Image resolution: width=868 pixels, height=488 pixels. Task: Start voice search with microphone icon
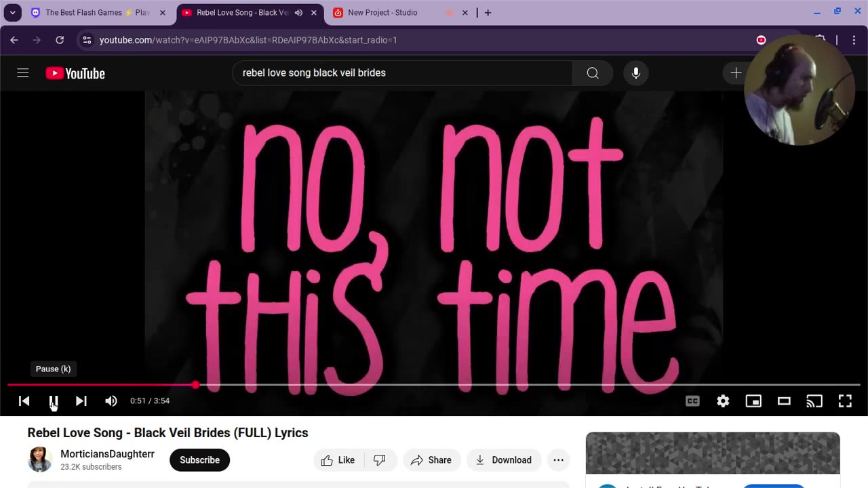[x=636, y=73]
